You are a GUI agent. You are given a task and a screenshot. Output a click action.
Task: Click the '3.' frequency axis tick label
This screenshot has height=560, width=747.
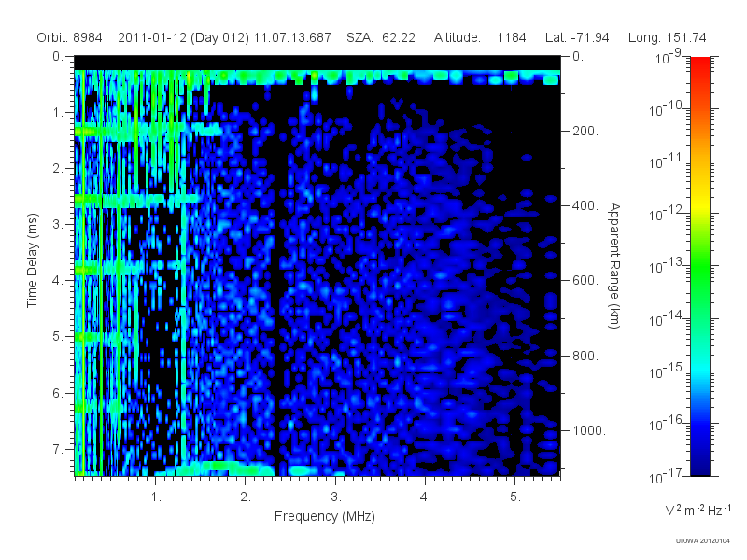(x=336, y=497)
